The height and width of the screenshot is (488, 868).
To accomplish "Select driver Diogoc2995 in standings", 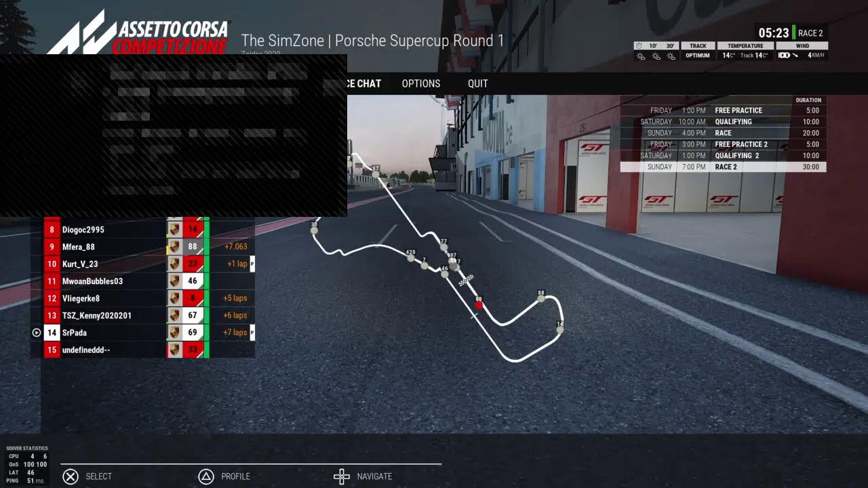I will 83,230.
